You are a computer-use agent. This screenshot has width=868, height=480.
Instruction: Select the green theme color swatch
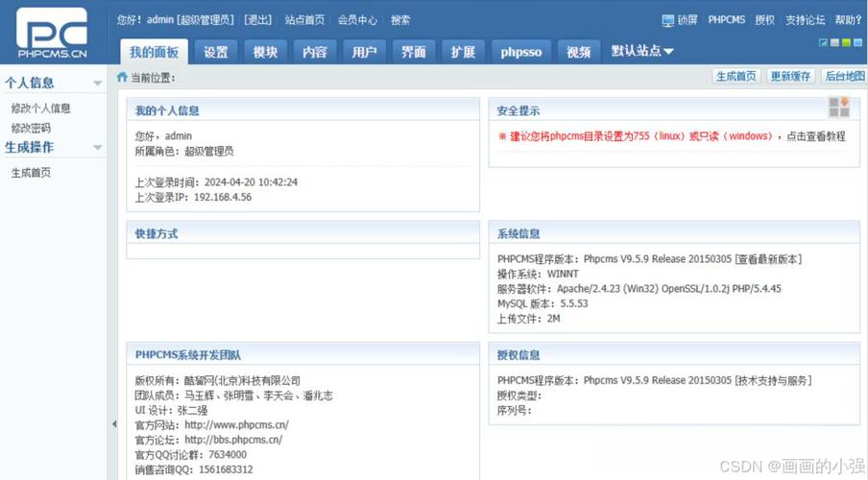point(847,42)
